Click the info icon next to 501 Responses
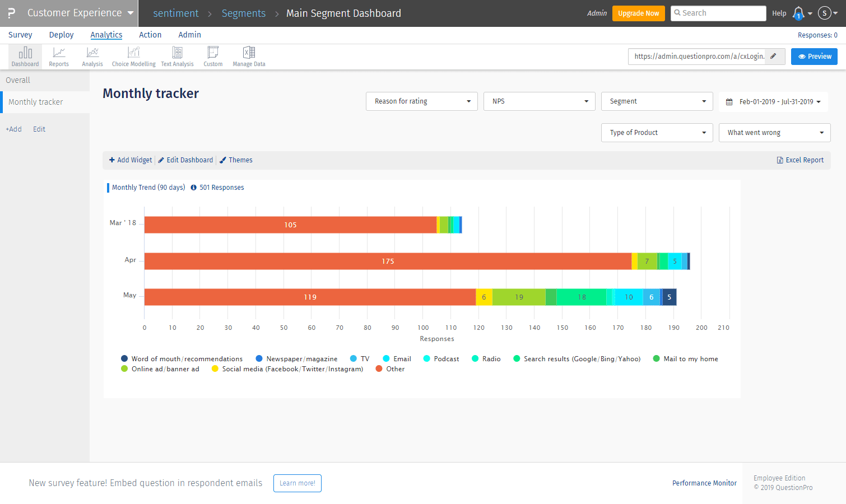Image resolution: width=846 pixels, height=504 pixels. pos(194,188)
